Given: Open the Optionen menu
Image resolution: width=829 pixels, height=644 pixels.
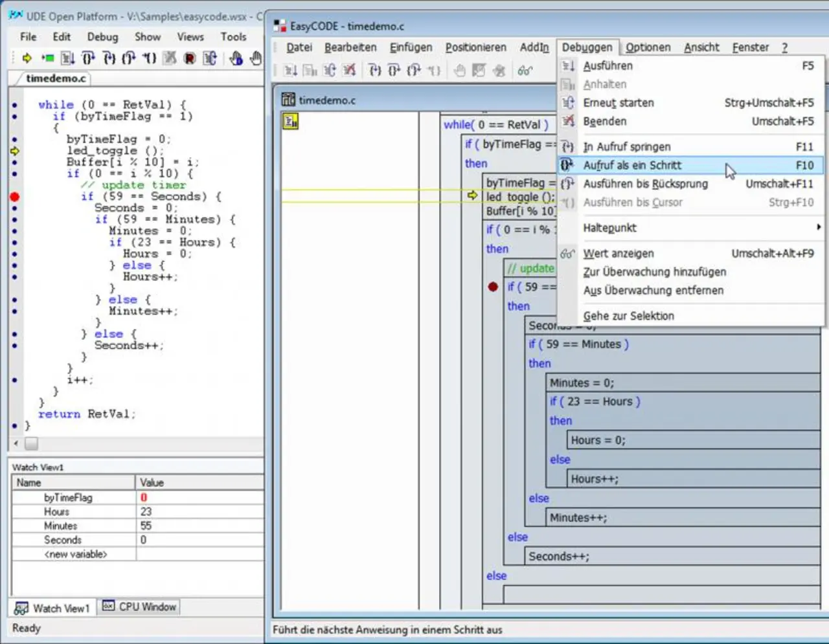Looking at the screenshot, I should pyautogui.click(x=648, y=47).
